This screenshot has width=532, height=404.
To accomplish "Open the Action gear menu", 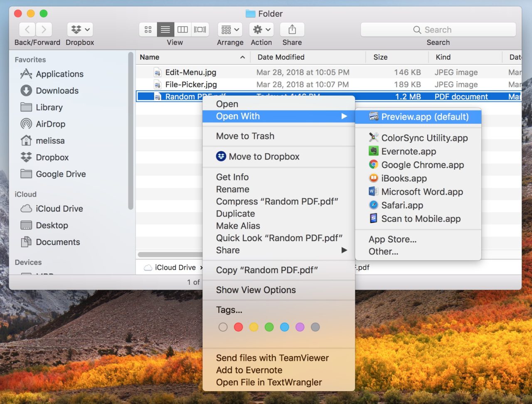I will pos(261,30).
